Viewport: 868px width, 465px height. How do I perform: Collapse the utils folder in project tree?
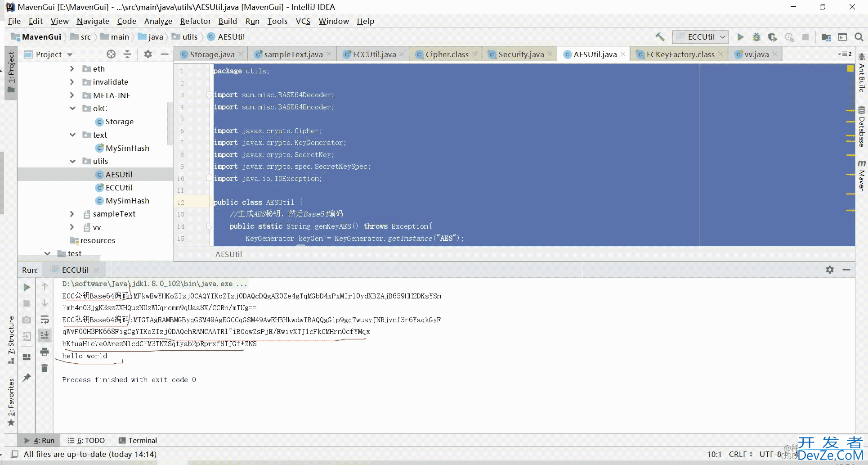click(x=72, y=161)
